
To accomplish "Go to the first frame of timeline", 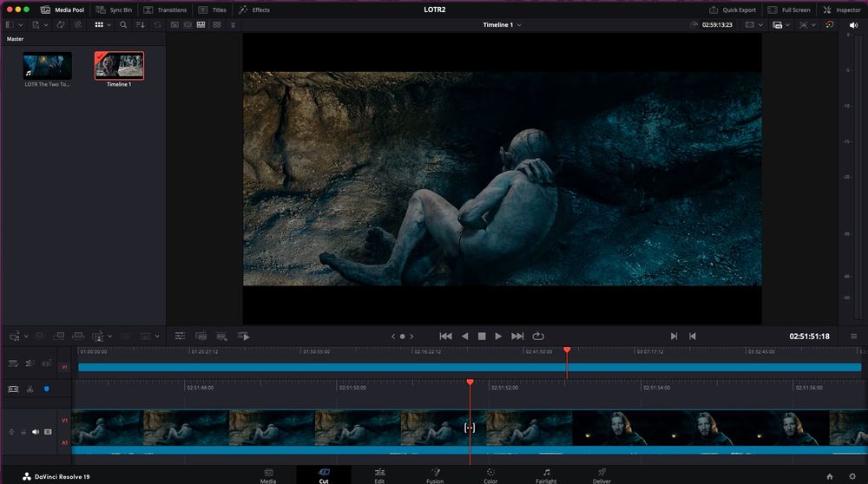I will tap(445, 337).
